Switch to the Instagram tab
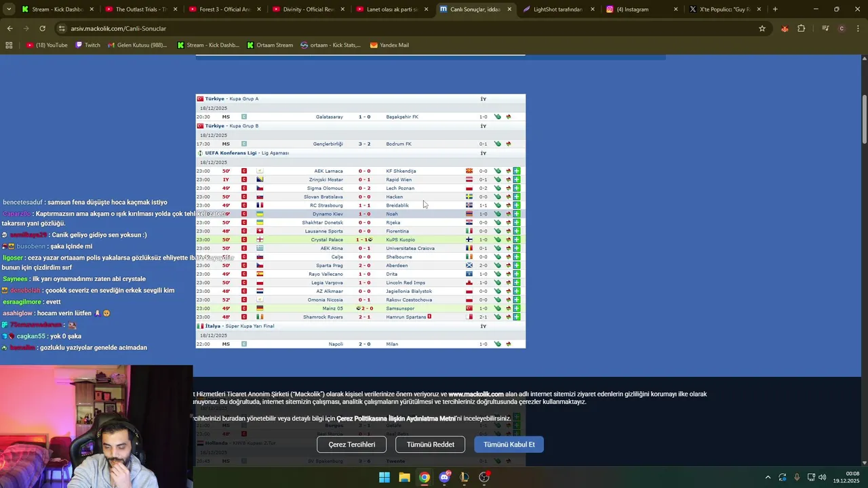This screenshot has width=868, height=488. click(642, 9)
